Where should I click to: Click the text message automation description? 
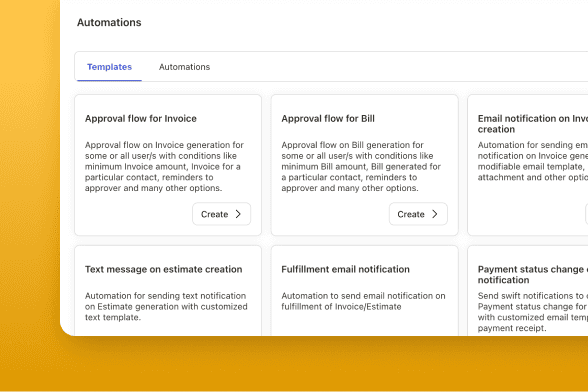pyautogui.click(x=166, y=306)
